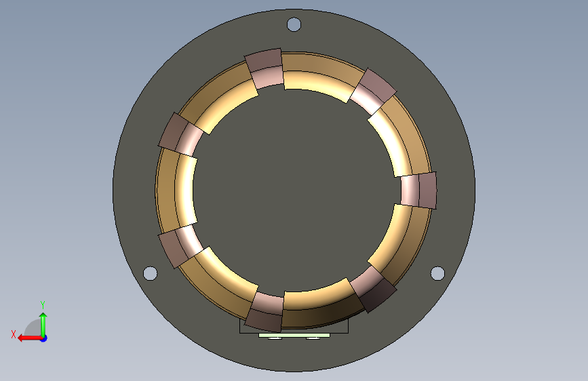
Task: Click the red X axis arrow of the triad
Action: pyautogui.click(x=30, y=338)
